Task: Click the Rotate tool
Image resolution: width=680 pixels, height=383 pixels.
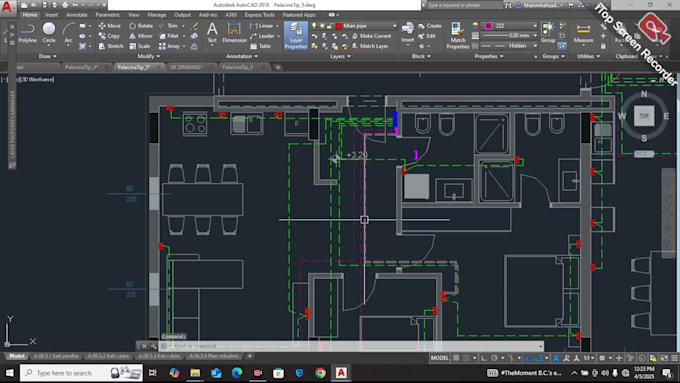Action: coord(141,26)
